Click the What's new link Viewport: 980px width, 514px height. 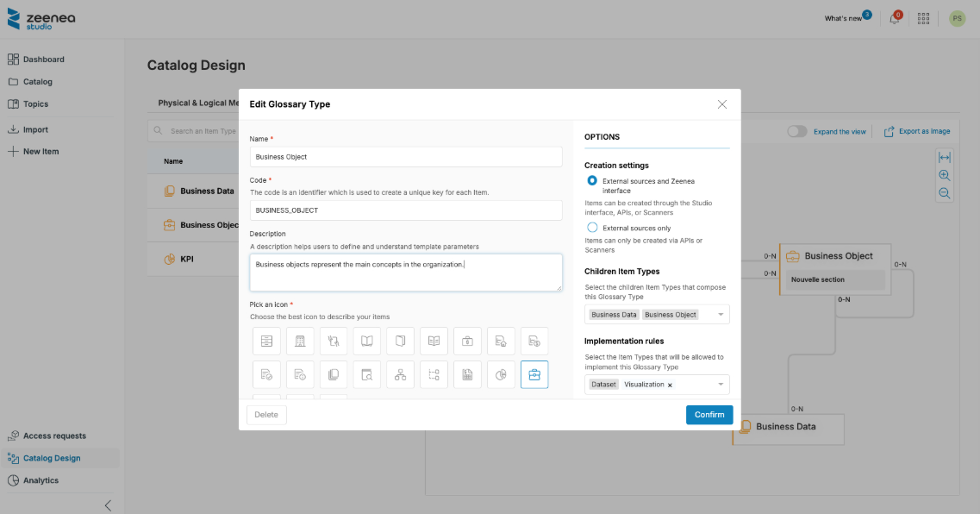click(842, 18)
